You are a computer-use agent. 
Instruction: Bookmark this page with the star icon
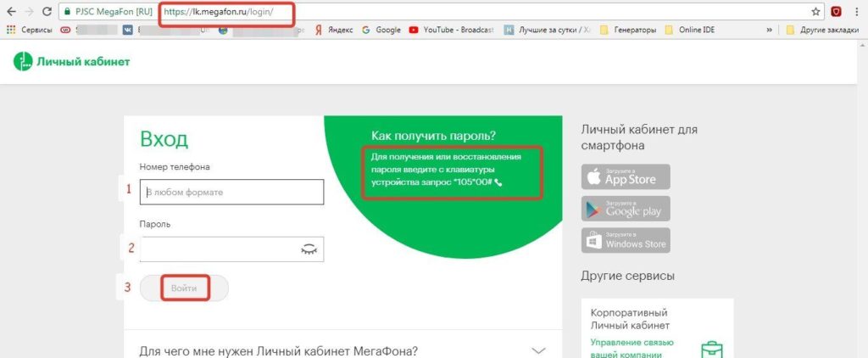[815, 12]
